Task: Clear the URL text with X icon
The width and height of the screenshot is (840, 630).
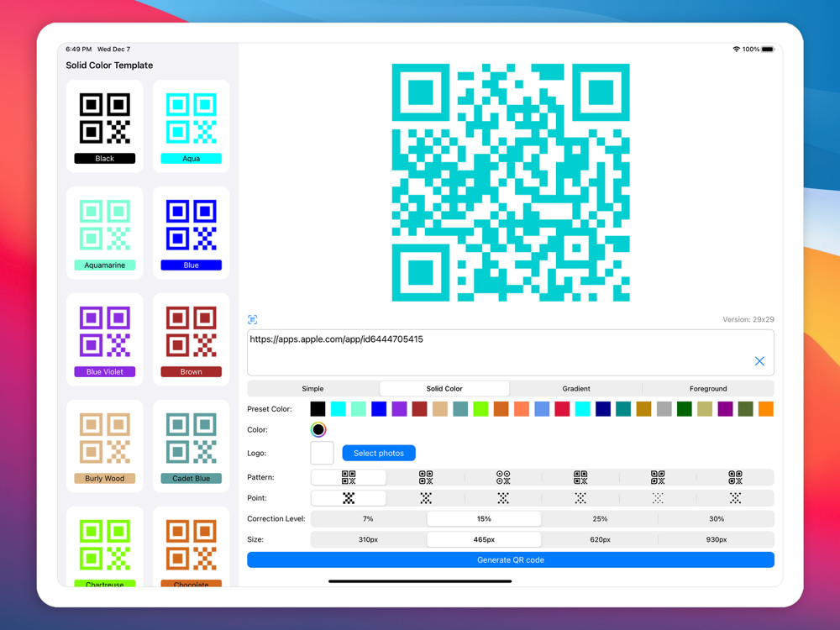Action: (x=759, y=361)
